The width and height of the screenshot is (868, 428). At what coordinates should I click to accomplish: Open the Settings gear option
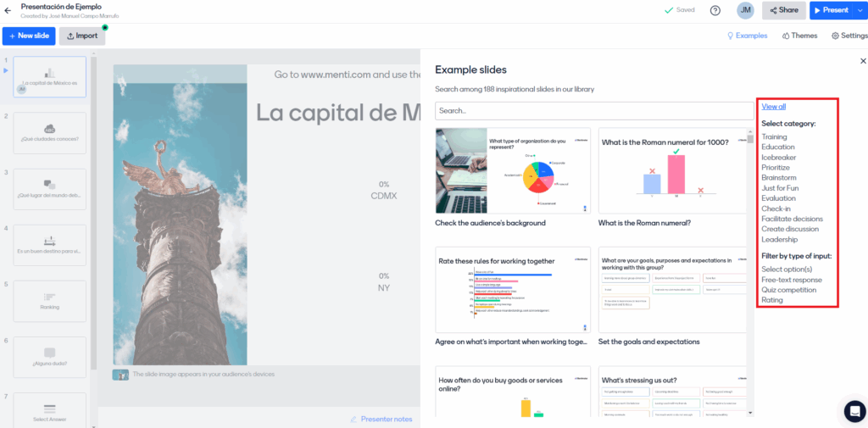(849, 36)
